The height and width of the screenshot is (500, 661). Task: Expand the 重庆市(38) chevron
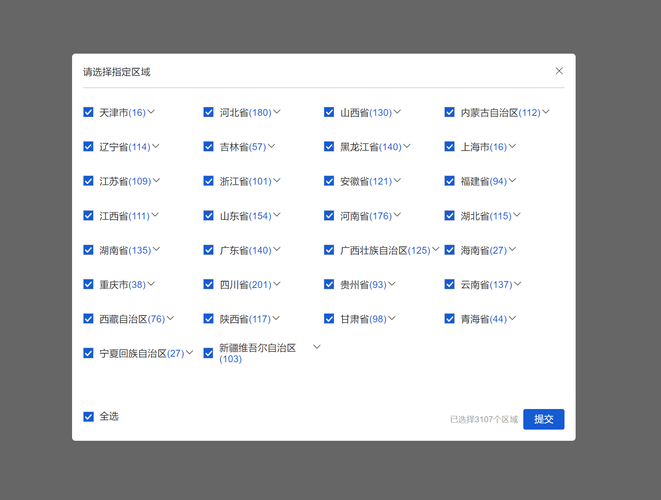tap(151, 284)
